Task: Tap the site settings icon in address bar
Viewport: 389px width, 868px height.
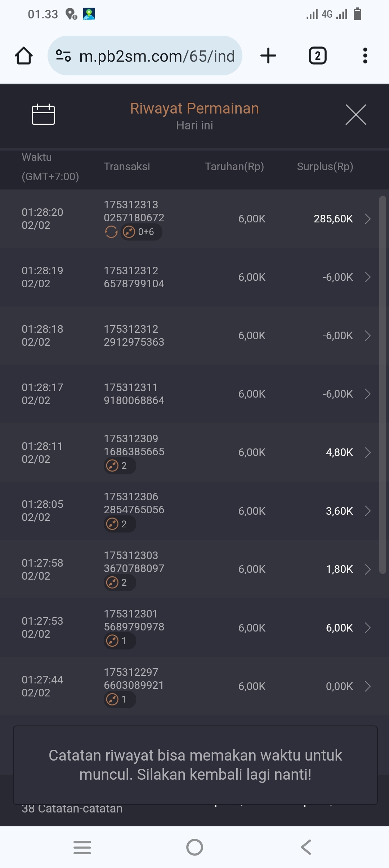Action: pos(63,56)
